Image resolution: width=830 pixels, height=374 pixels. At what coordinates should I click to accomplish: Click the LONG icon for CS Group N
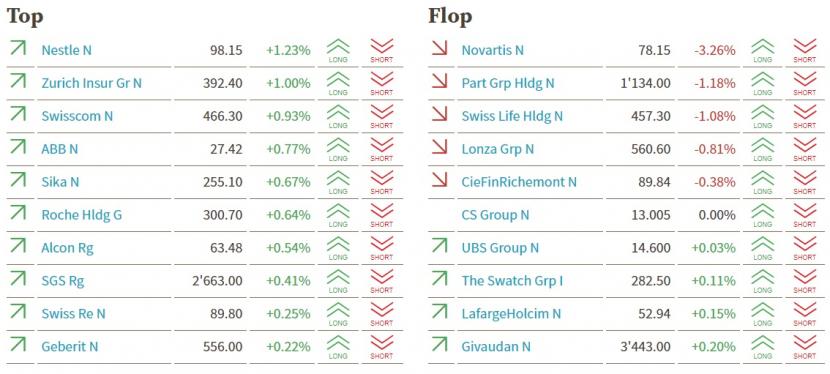tap(762, 215)
